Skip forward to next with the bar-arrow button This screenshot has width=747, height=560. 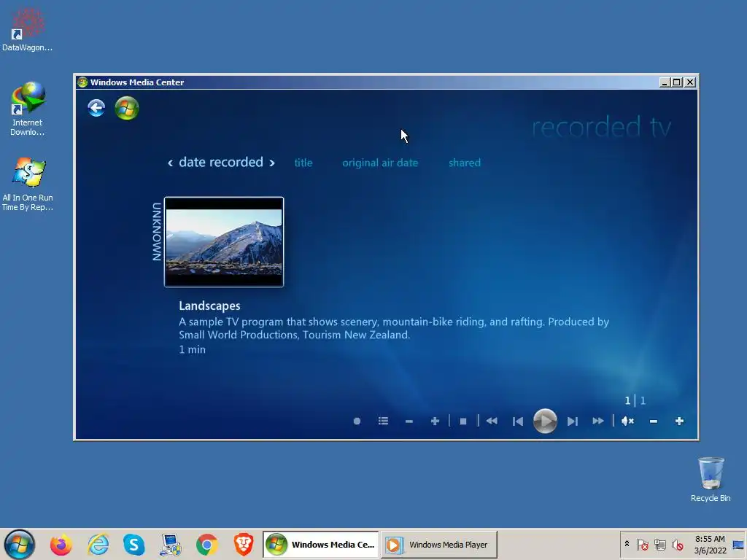pyautogui.click(x=572, y=421)
